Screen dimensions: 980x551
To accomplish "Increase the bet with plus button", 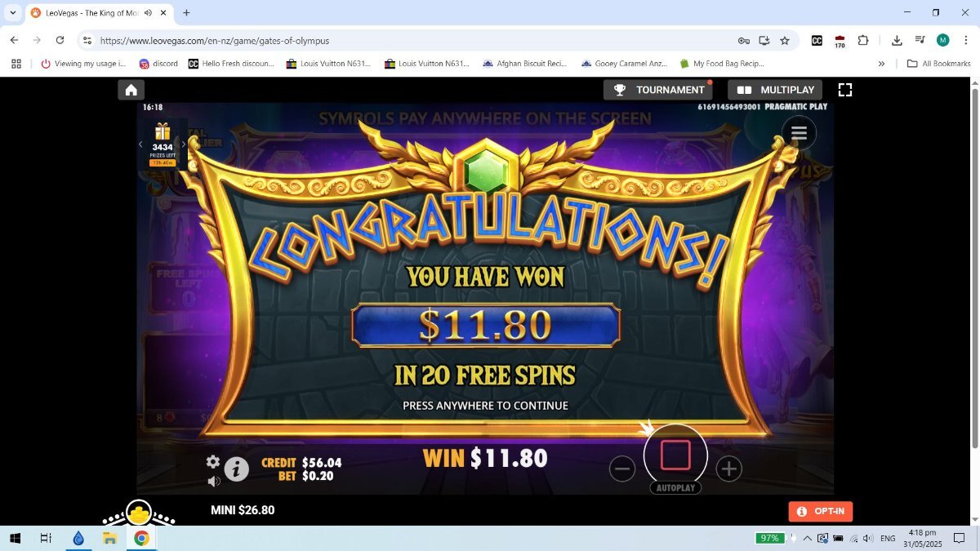I will 728,469.
